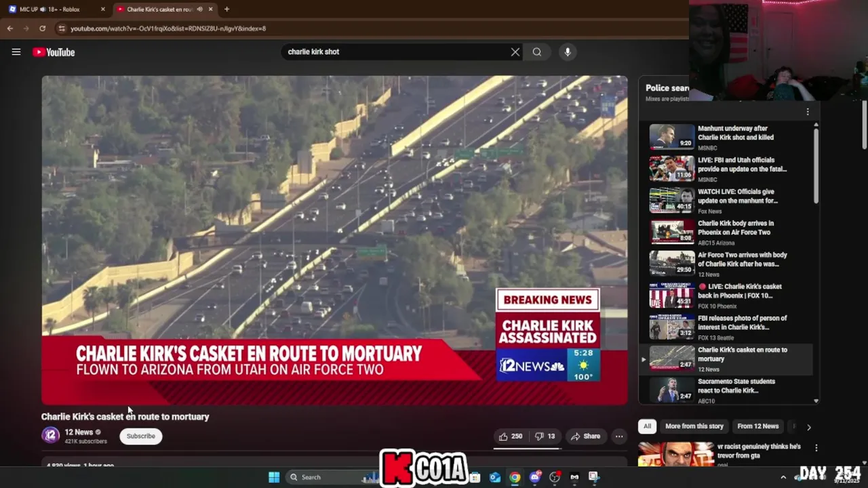Filter by From 12 News chip
This screenshot has width=868, height=488.
758,426
